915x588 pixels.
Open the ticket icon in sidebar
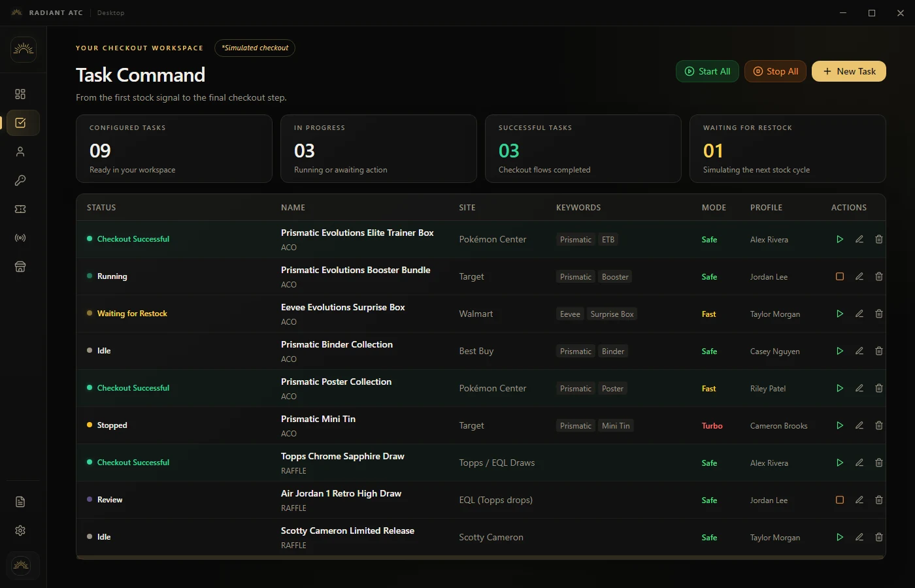coord(20,209)
